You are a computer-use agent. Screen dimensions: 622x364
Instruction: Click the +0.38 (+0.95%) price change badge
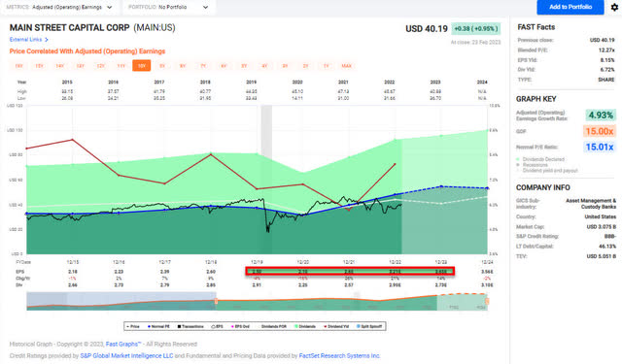point(475,28)
